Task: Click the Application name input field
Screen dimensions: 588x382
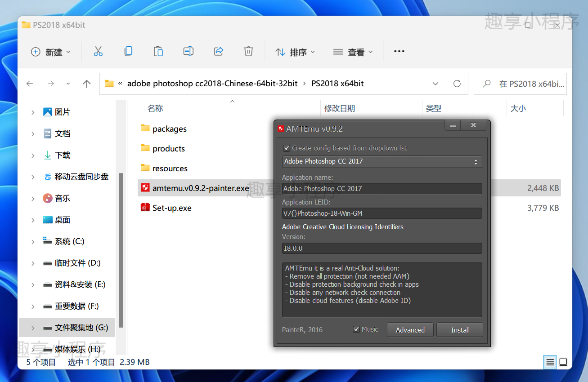Action: pos(382,188)
